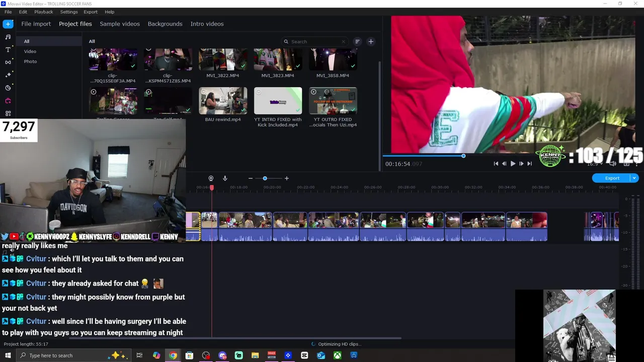Play the preview video
The width and height of the screenshot is (644, 362).
click(513, 163)
